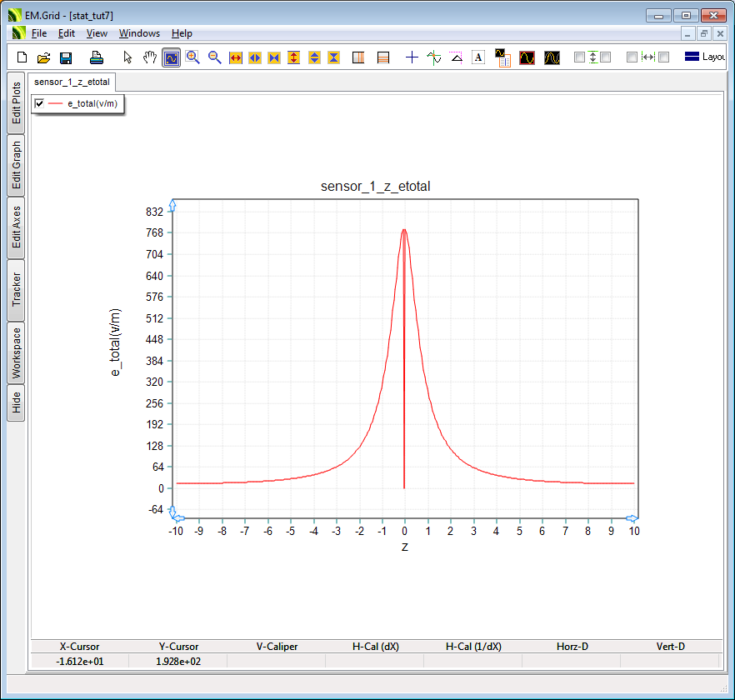Click the New file icon

22,57
